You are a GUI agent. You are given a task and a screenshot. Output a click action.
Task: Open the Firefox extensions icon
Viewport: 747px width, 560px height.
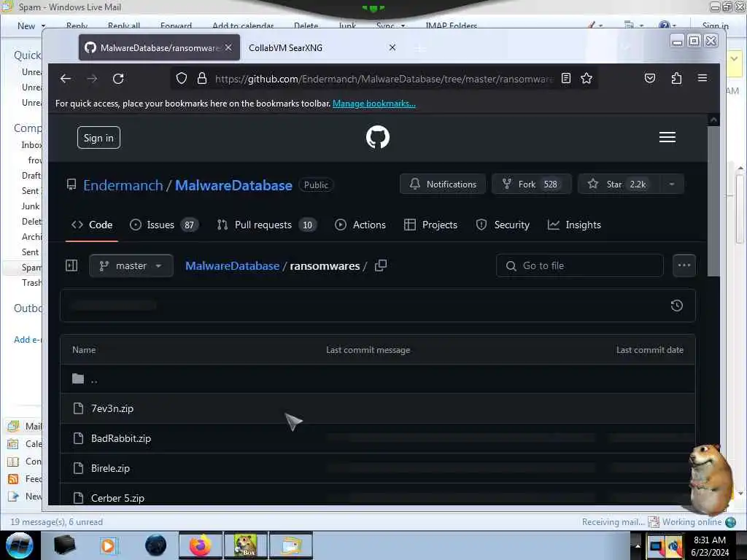pyautogui.click(x=676, y=78)
